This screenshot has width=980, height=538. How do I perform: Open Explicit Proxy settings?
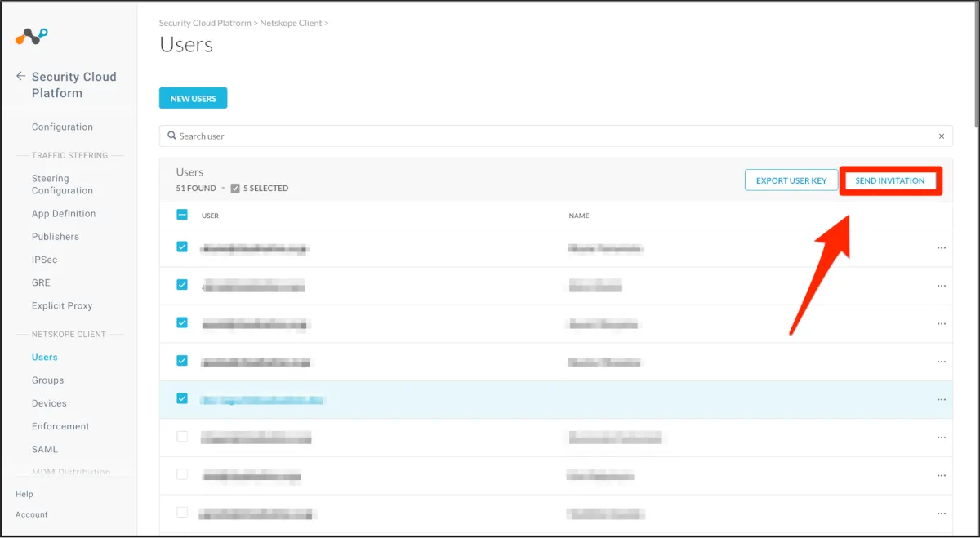[x=62, y=305]
